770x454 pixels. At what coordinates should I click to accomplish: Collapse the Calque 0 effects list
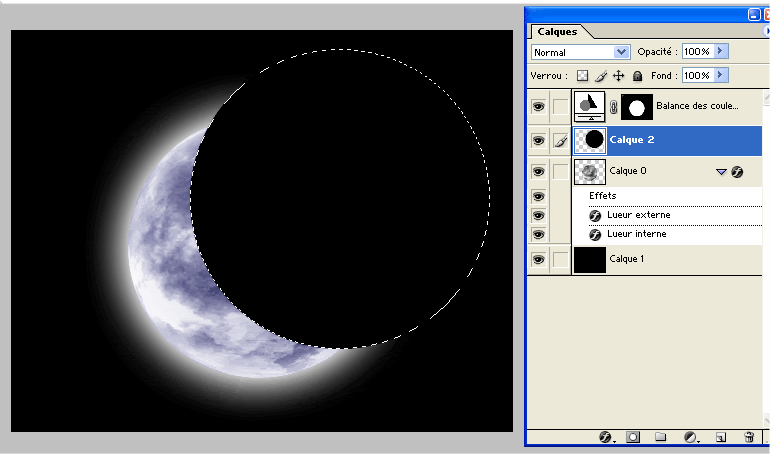point(720,172)
